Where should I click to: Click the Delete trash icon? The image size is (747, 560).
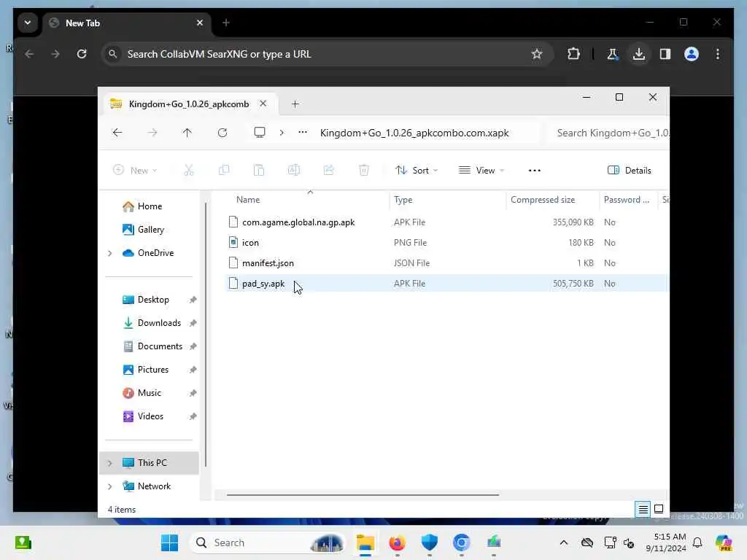363,170
